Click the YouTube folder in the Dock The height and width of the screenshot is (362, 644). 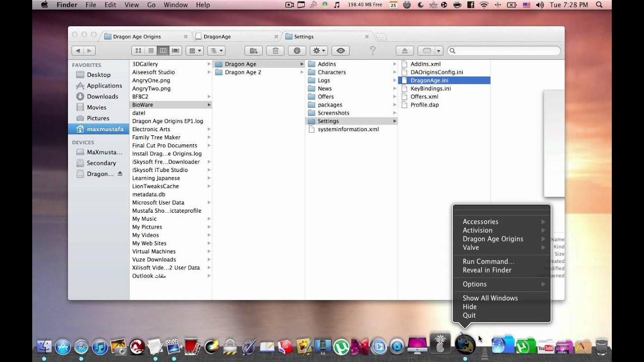pyautogui.click(x=546, y=346)
